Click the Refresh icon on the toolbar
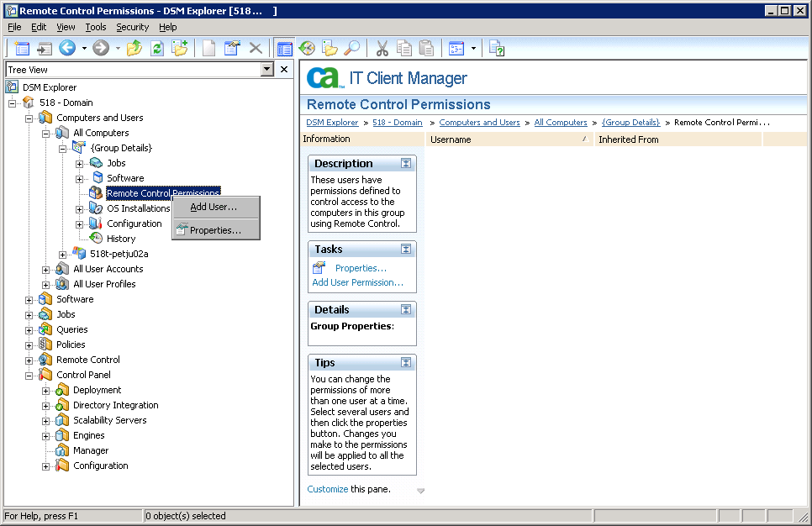The width and height of the screenshot is (812, 526). [157, 48]
